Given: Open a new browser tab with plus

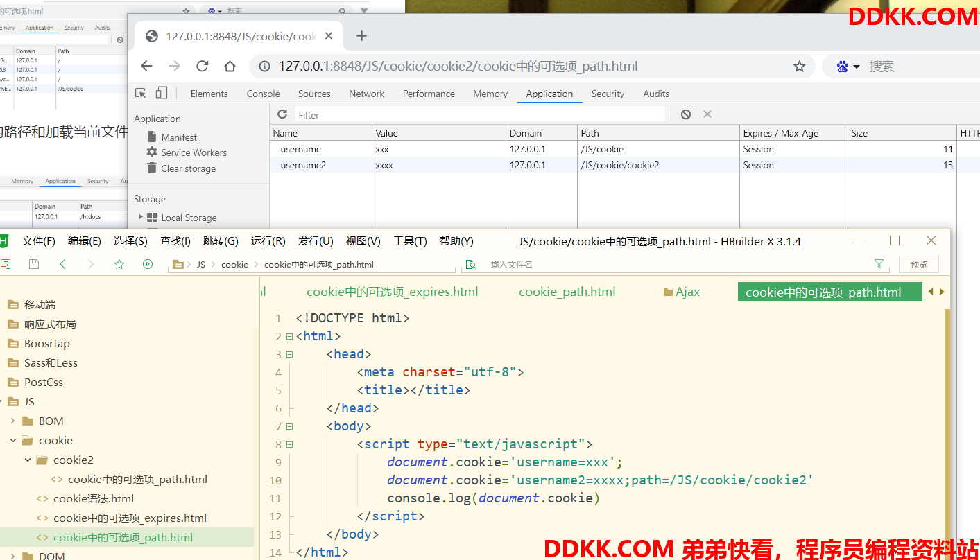Looking at the screenshot, I should pos(361,36).
